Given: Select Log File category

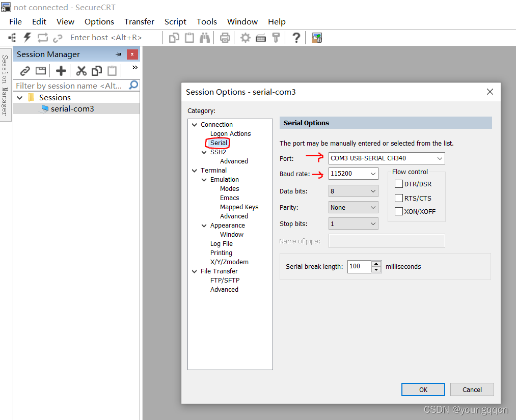Looking at the screenshot, I should [222, 244].
